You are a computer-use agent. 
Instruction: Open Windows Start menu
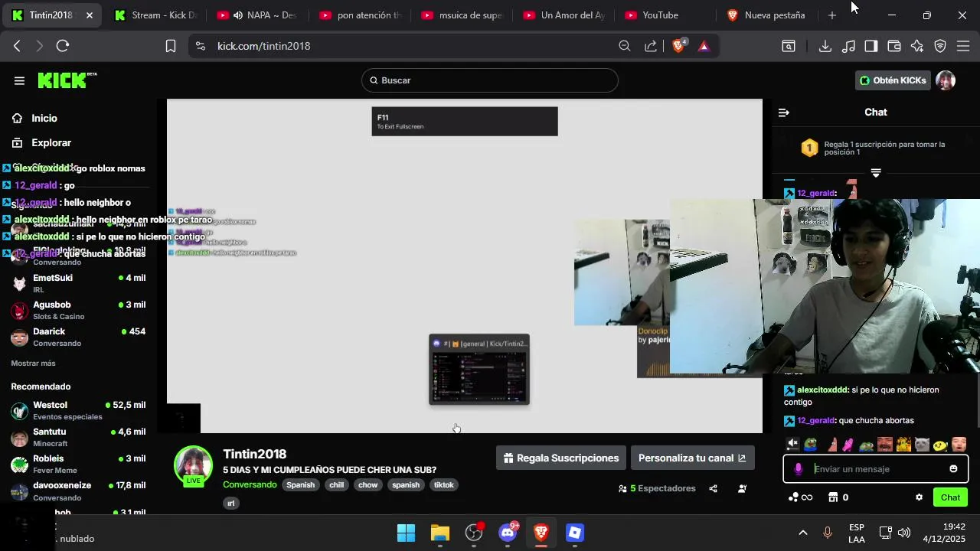tap(407, 533)
